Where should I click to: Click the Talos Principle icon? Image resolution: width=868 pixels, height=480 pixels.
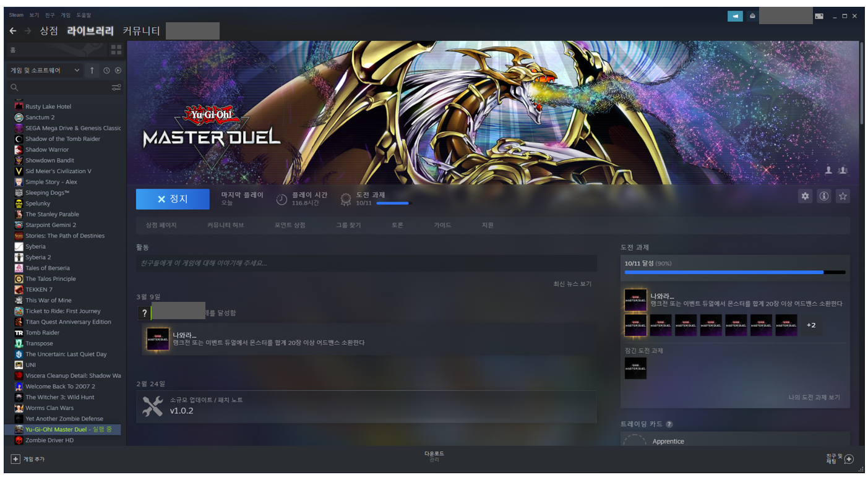(19, 279)
